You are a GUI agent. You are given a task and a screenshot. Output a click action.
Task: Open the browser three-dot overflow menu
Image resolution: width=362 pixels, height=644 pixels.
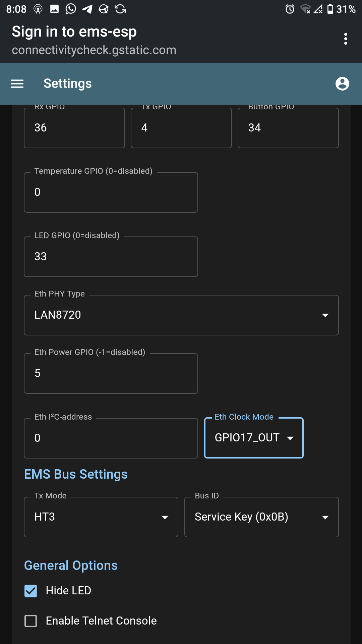click(346, 39)
